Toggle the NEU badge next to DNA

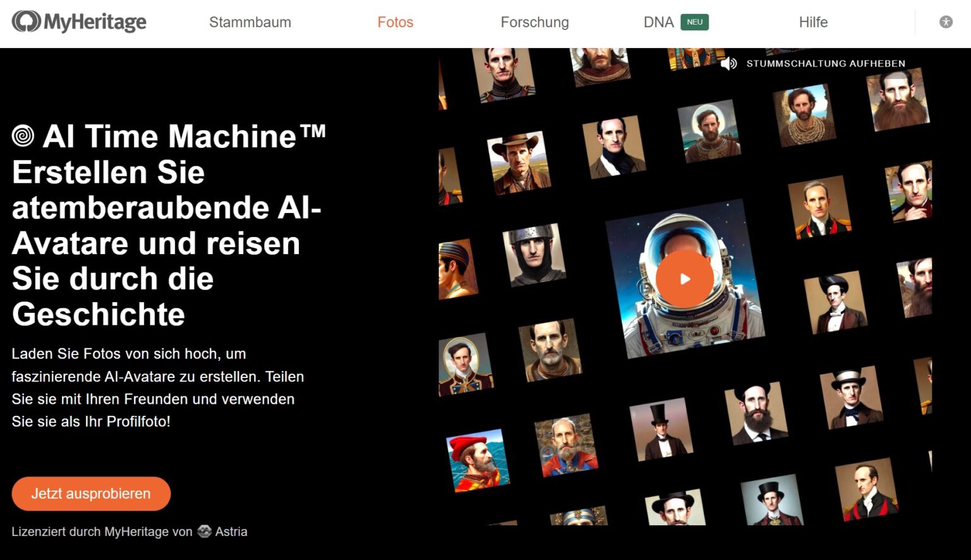[695, 21]
